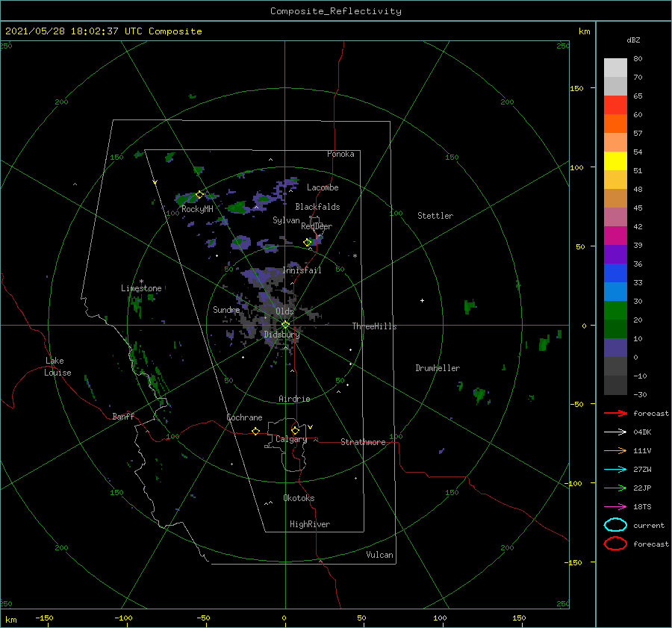Click the yellow diamond at the radar center

285,325
